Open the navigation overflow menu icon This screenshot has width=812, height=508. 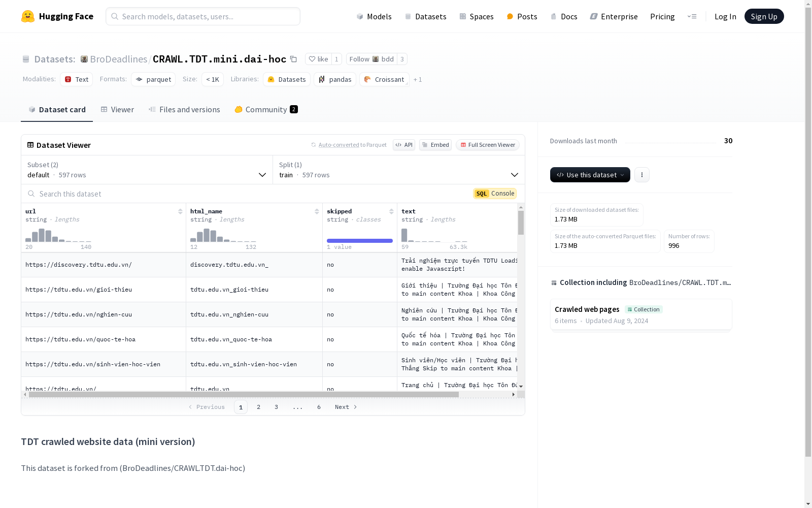[x=692, y=16]
